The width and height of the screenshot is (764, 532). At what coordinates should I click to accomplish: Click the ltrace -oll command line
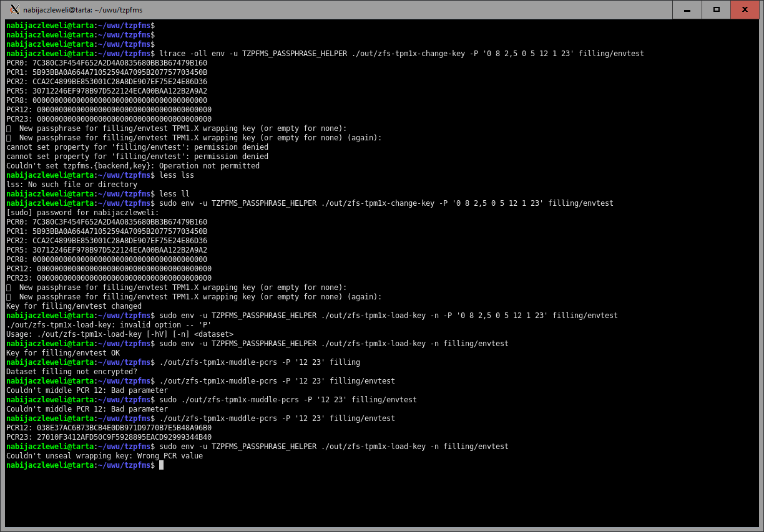coord(401,54)
